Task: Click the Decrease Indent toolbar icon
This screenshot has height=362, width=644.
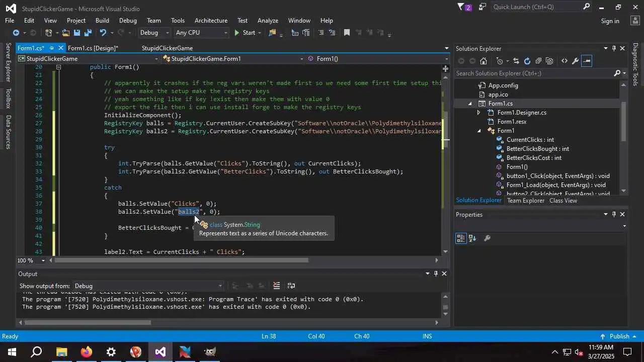Action: [x=295, y=33]
